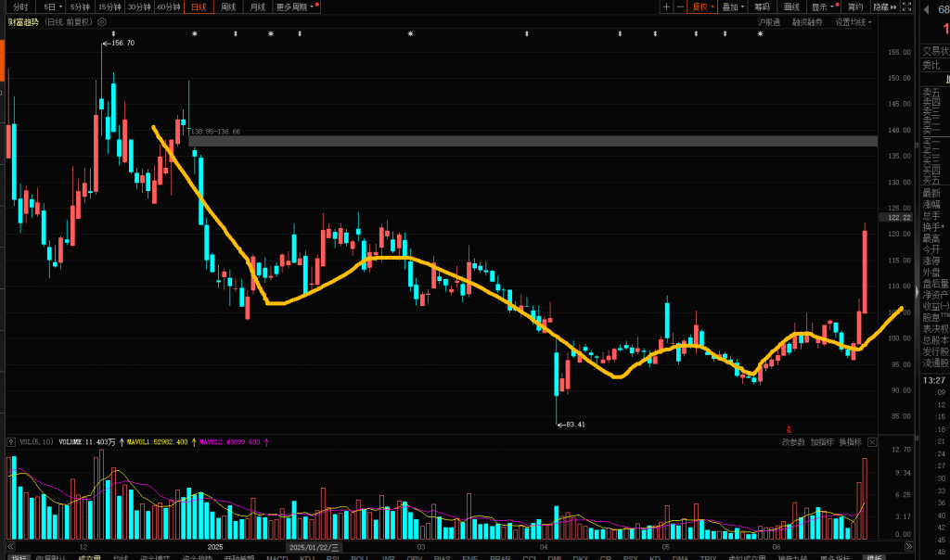This screenshot has width=950, height=560.
Task: Click the MAVOL1 value label
Action: point(158,442)
